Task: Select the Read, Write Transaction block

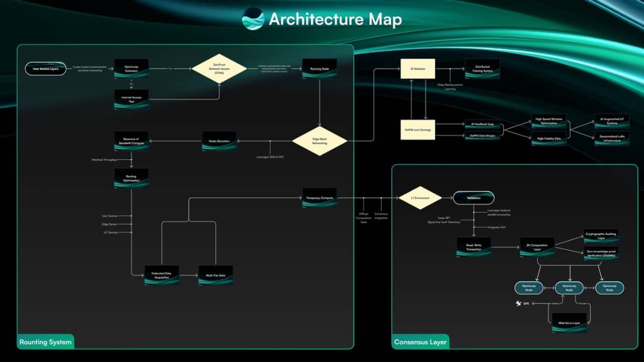Action: pyautogui.click(x=473, y=246)
